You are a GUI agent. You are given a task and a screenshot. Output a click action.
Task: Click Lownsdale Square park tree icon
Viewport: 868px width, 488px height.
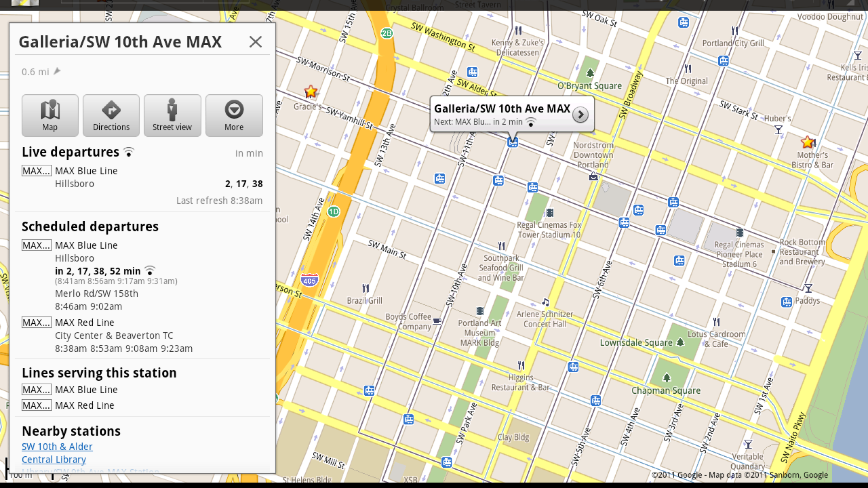680,342
